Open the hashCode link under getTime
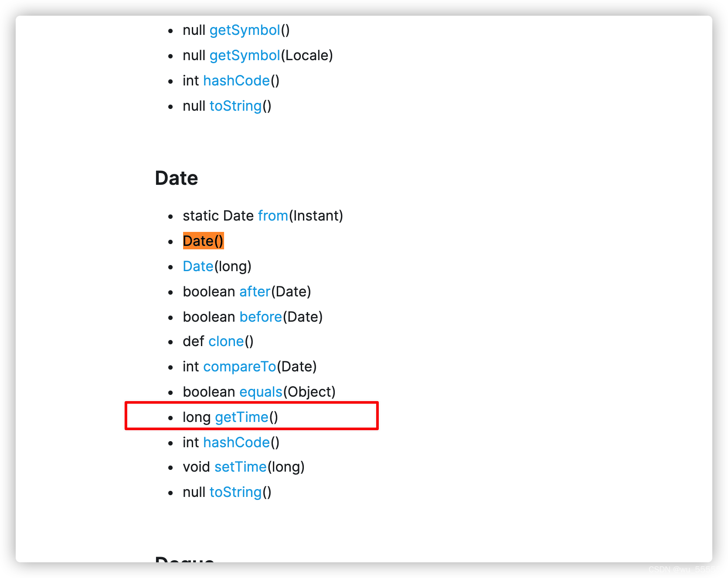Image resolution: width=728 pixels, height=578 pixels. point(236,442)
